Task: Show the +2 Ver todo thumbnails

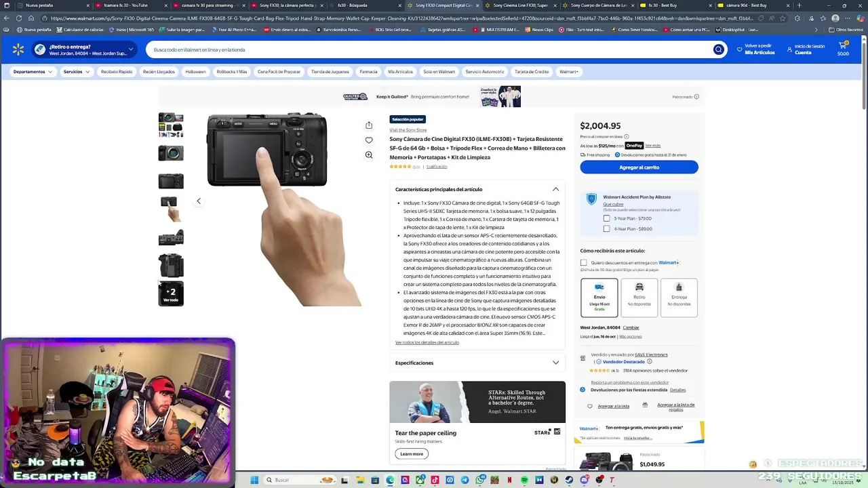Action: pos(171,293)
